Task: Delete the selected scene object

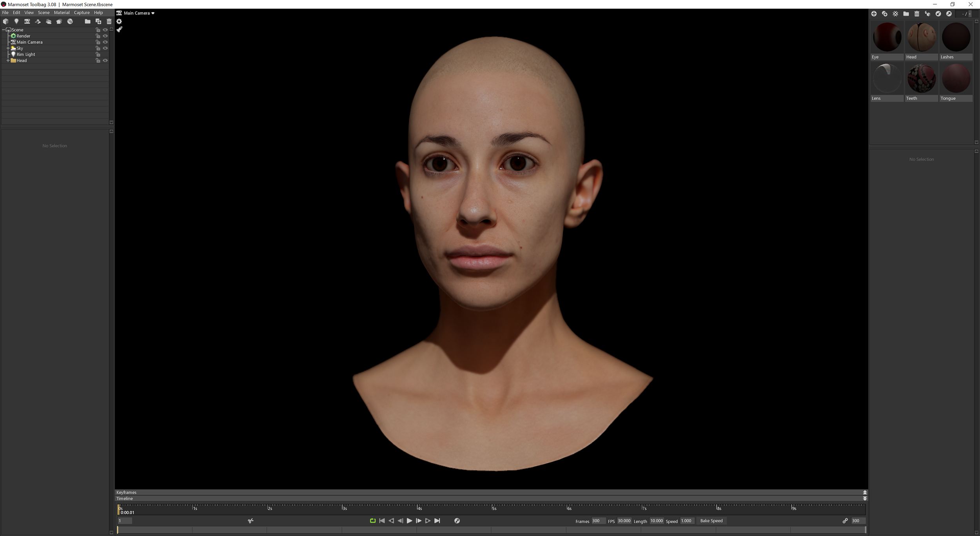Action: tap(109, 22)
